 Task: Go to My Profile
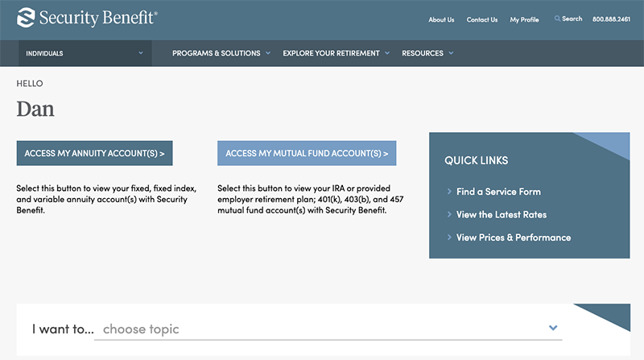[x=524, y=19]
